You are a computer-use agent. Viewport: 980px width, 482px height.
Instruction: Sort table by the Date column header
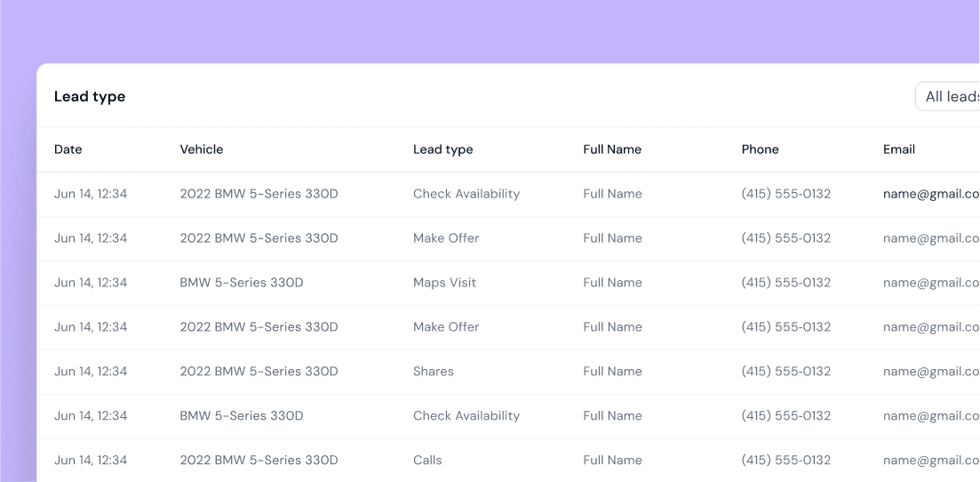tap(68, 149)
